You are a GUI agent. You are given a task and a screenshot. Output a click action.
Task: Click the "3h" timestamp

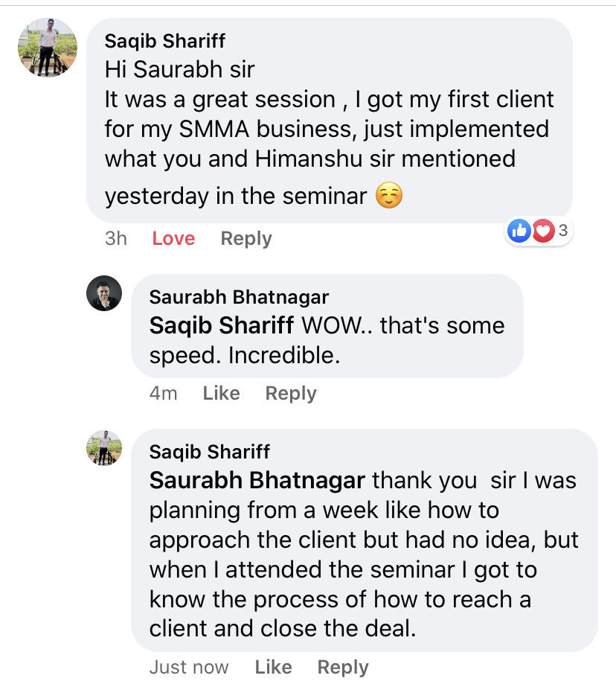tap(115, 239)
